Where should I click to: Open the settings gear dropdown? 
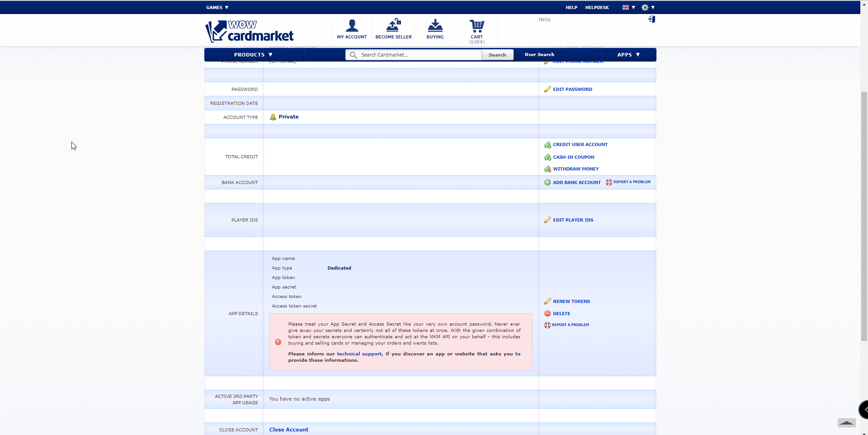648,8
